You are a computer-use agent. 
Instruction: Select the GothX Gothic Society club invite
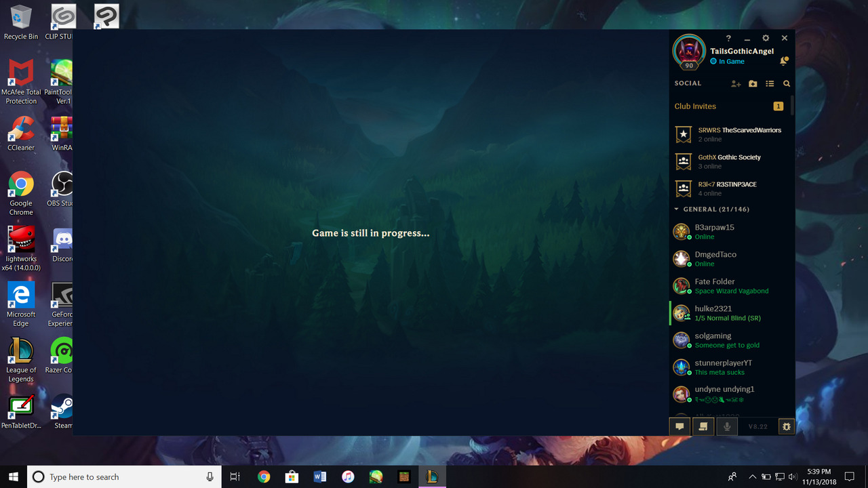click(x=730, y=161)
